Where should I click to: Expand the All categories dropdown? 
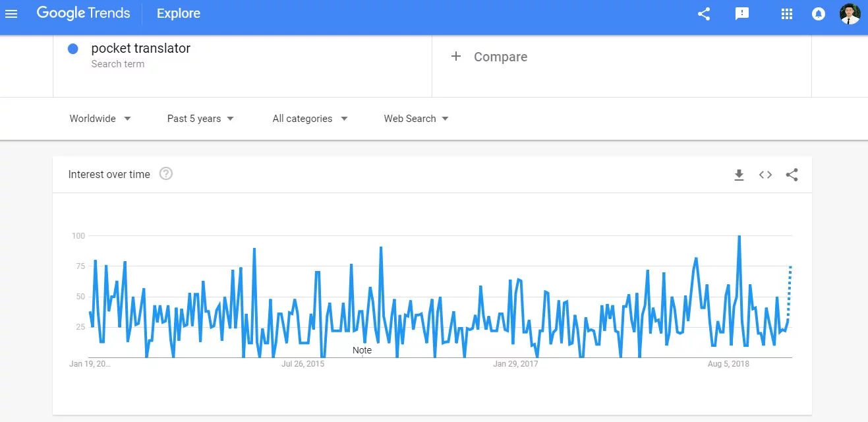(x=310, y=119)
